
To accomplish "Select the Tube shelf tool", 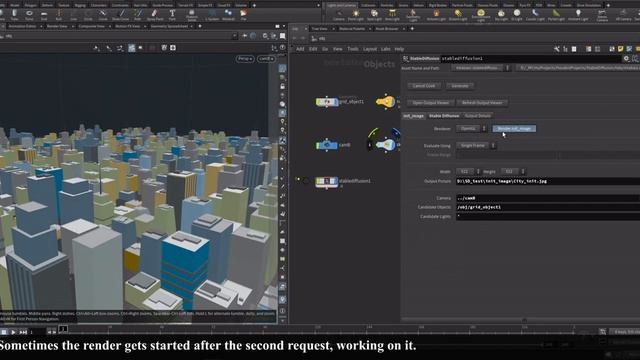I will coord(14,15).
